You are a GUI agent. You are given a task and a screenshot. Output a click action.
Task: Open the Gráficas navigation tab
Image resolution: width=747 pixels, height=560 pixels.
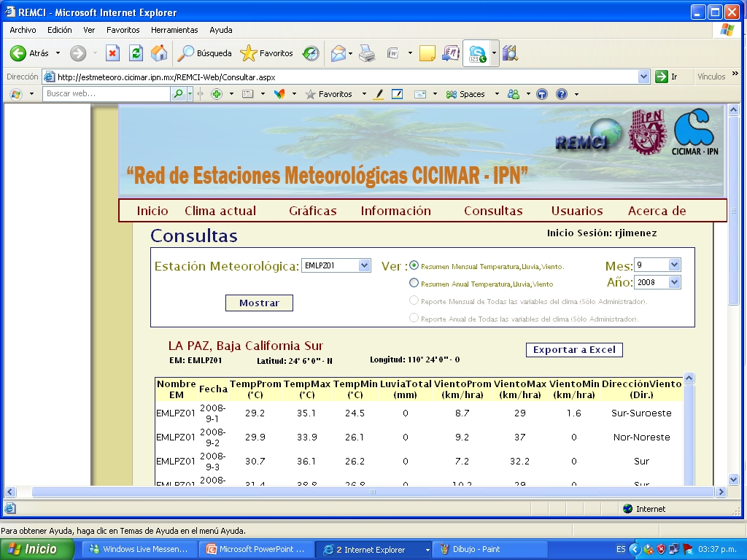point(312,211)
